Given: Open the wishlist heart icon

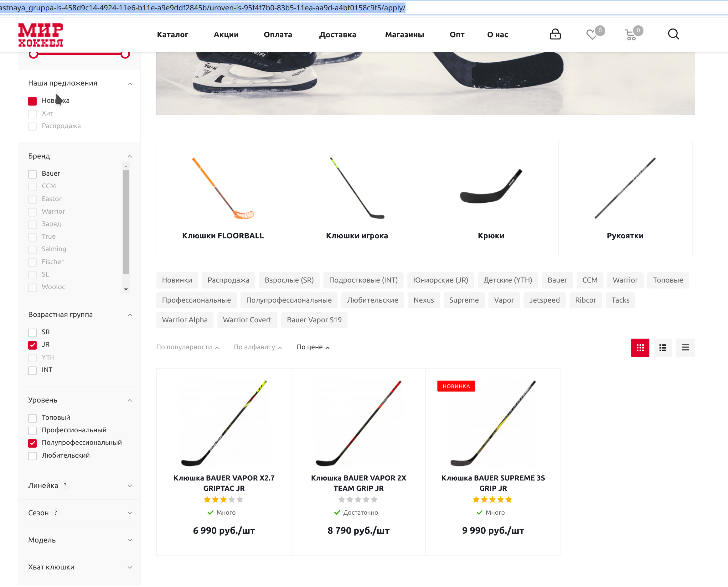Looking at the screenshot, I should click(x=591, y=34).
